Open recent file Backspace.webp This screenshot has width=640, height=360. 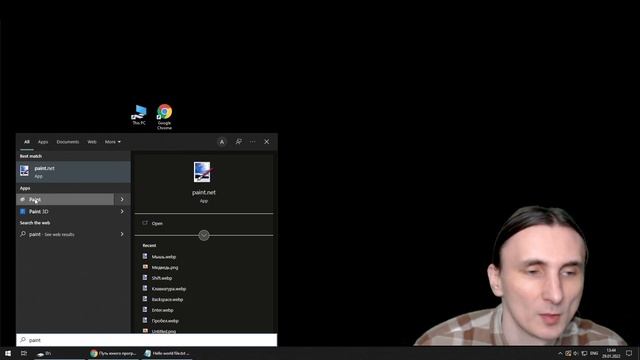coord(167,299)
